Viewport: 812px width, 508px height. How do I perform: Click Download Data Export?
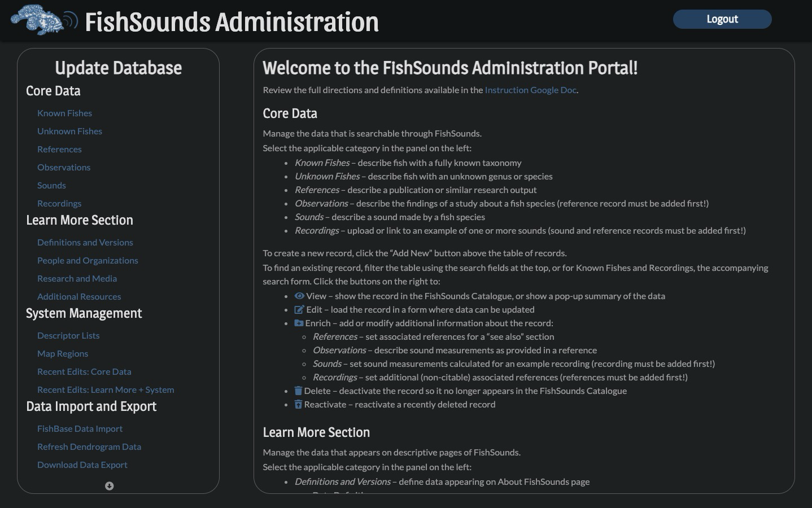point(82,465)
